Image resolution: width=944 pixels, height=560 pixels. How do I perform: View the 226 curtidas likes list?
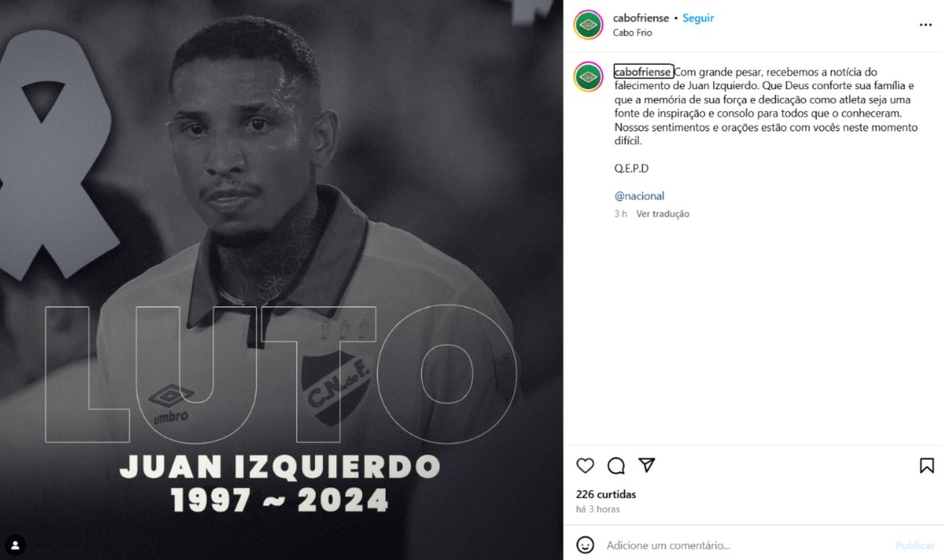pyautogui.click(x=605, y=494)
